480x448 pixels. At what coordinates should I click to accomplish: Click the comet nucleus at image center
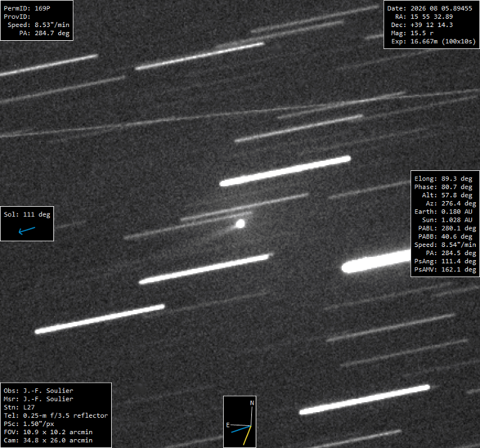point(240,224)
